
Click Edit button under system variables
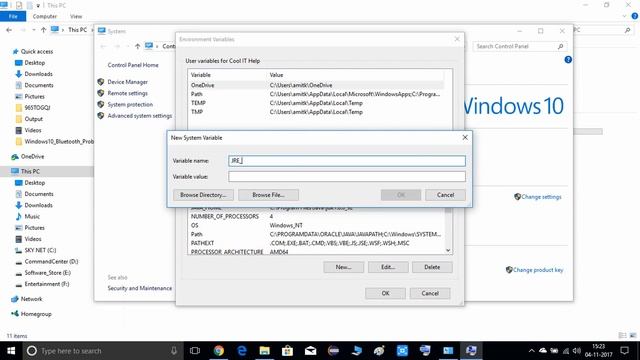(388, 267)
